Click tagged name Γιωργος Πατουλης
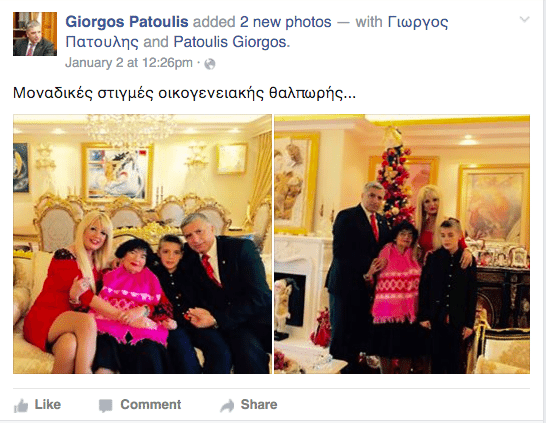546x423 pixels. (256, 32)
